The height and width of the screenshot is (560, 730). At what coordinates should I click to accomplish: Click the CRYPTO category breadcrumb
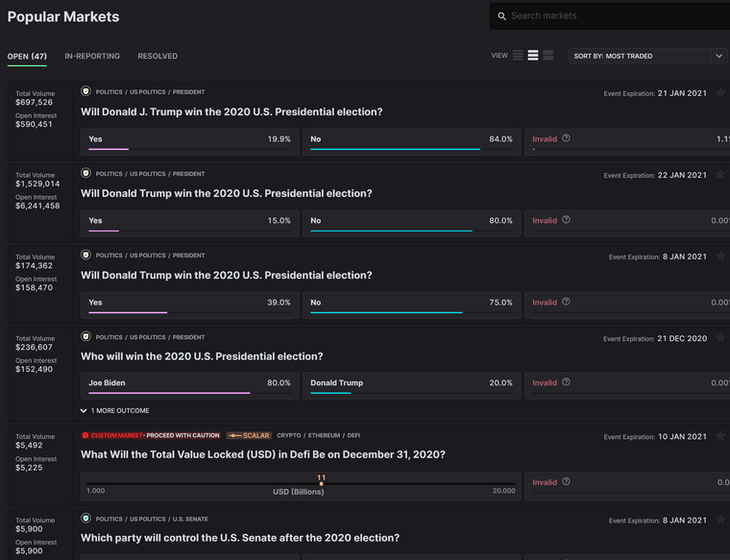(289, 436)
